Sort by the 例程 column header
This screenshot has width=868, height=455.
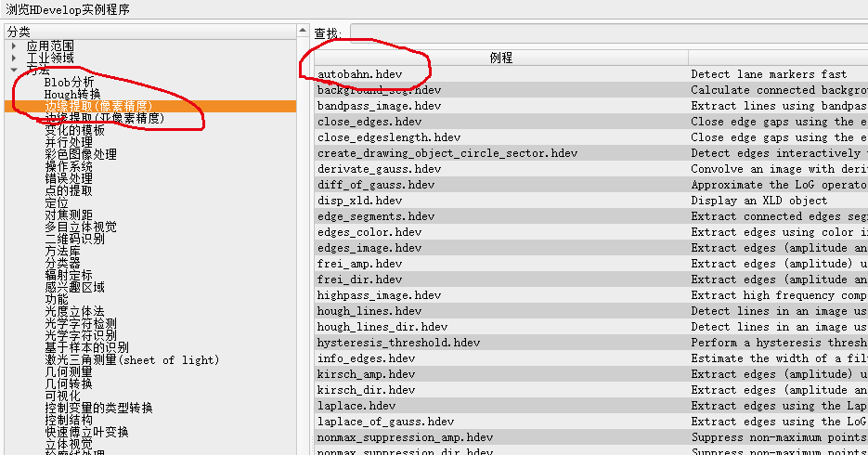click(x=500, y=58)
